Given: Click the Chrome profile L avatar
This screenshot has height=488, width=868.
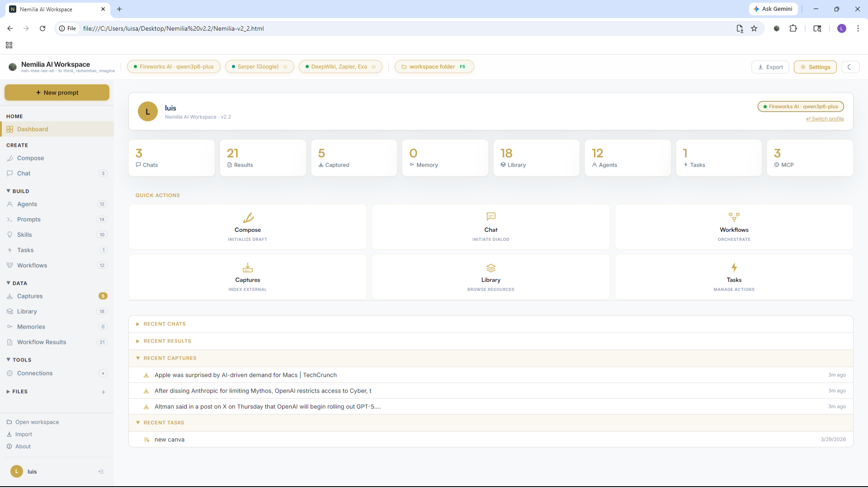Looking at the screenshot, I should [x=842, y=28].
